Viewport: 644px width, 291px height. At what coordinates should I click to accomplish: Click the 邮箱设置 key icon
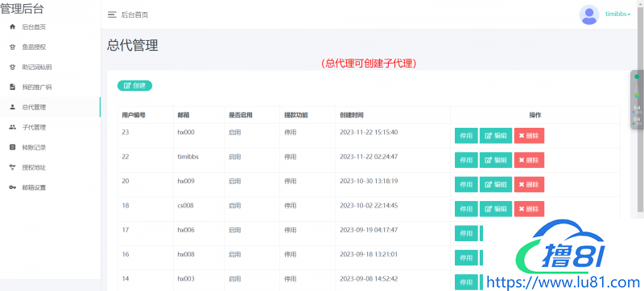pos(12,188)
